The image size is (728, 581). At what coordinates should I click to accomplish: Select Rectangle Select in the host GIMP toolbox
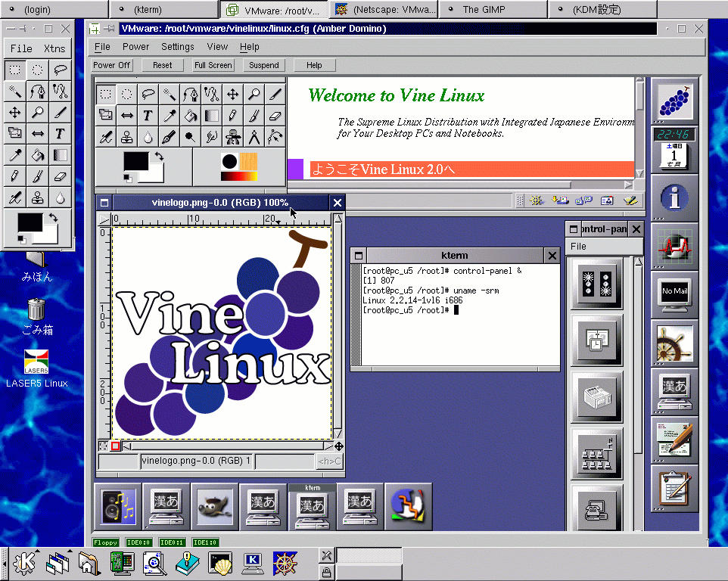(x=15, y=70)
